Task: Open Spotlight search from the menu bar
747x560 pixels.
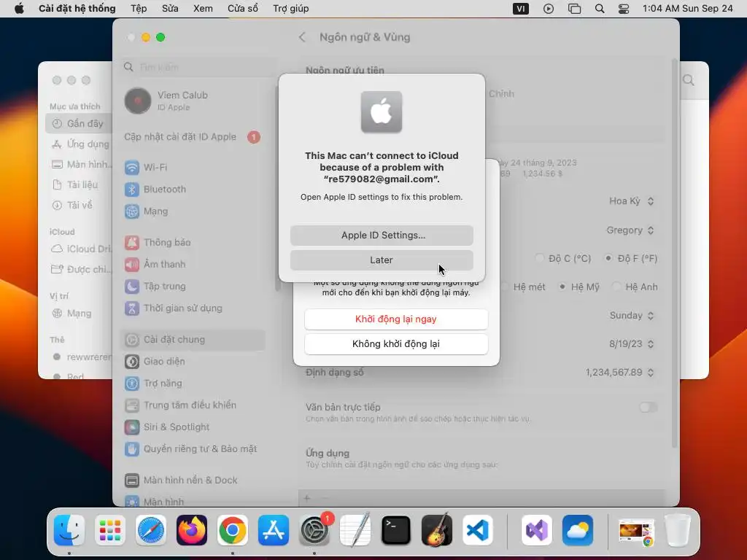Action: click(x=600, y=9)
